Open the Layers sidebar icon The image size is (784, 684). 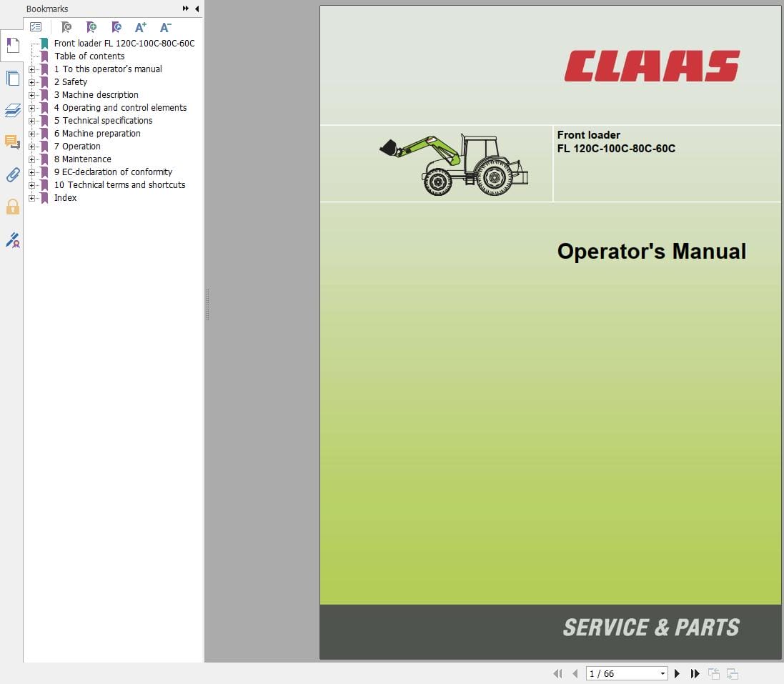click(x=12, y=110)
